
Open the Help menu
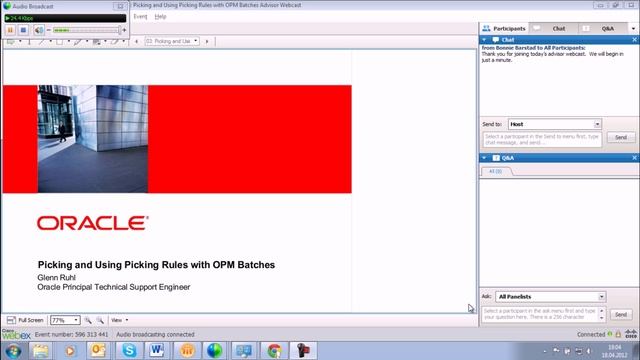point(160,17)
